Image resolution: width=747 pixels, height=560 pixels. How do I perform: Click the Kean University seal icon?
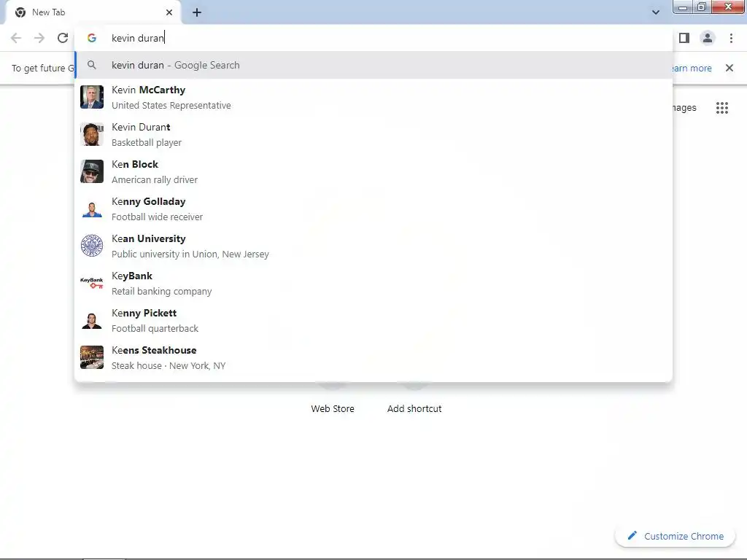coord(92,246)
